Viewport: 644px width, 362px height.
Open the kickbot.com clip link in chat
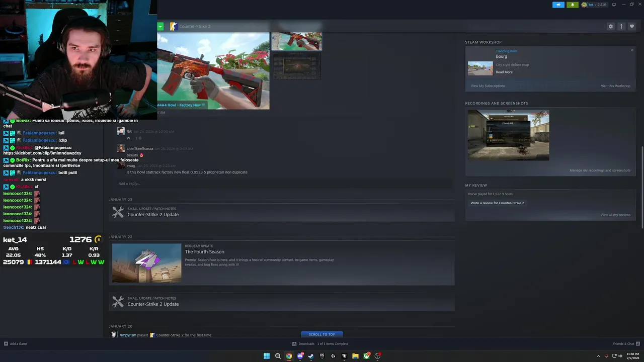coord(42,153)
